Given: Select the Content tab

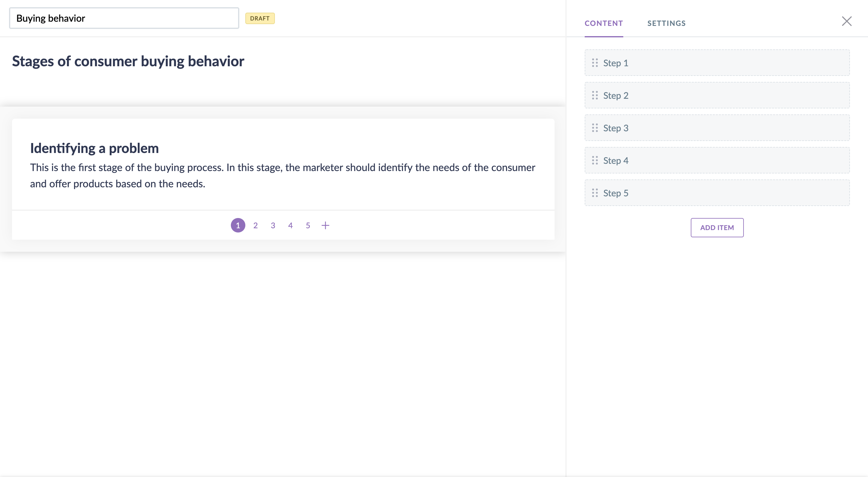Looking at the screenshot, I should 603,23.
